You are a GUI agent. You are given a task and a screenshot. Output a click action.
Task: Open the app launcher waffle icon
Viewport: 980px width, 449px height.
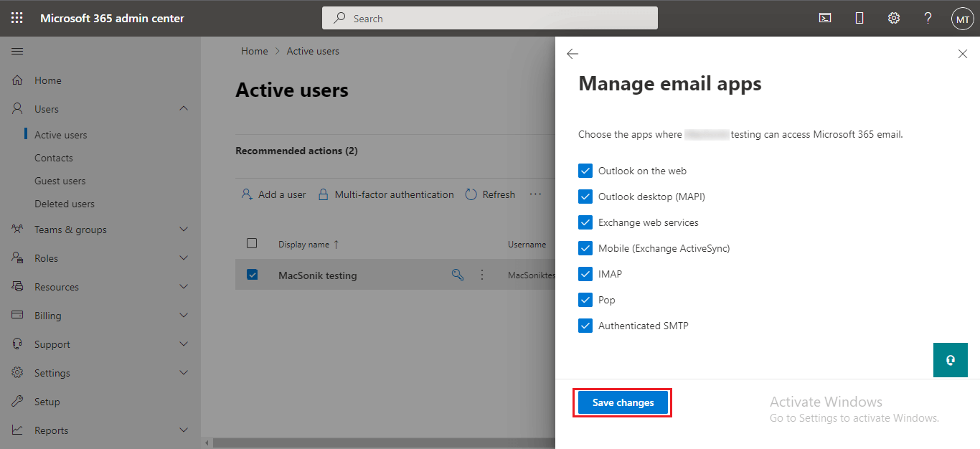point(17,18)
